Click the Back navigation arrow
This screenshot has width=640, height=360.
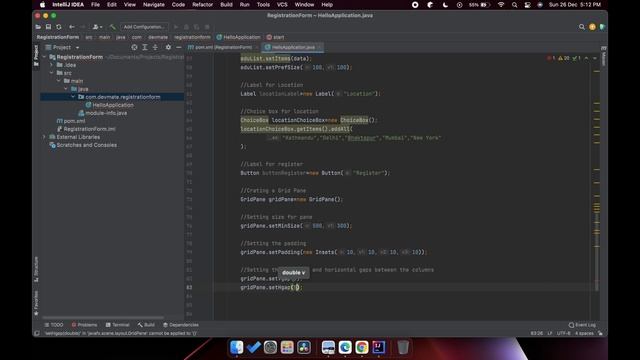72,27
